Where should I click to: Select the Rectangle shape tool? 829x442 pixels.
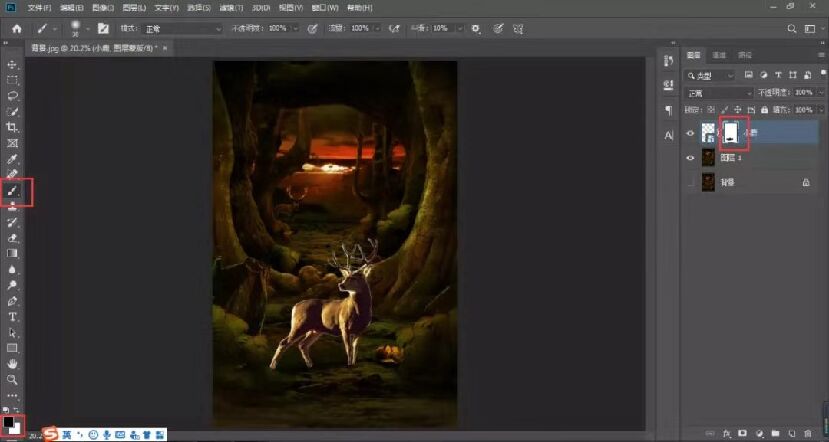point(12,348)
